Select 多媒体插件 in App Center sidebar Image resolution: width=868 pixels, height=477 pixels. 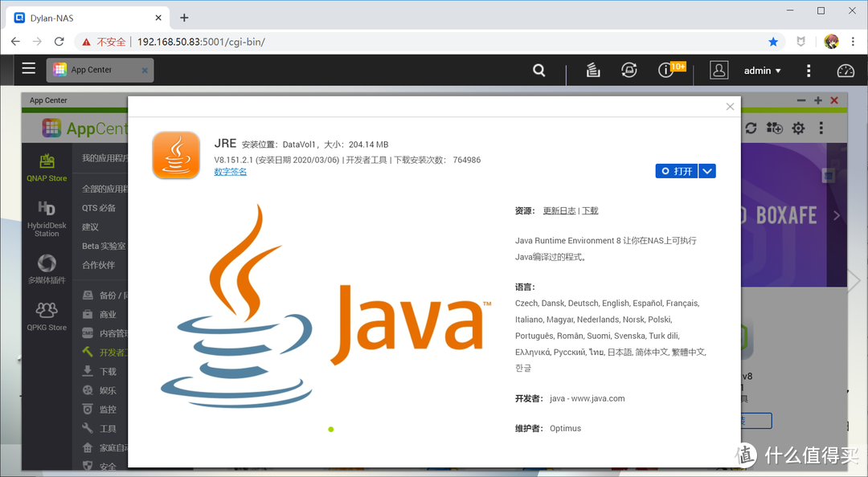pos(47,268)
